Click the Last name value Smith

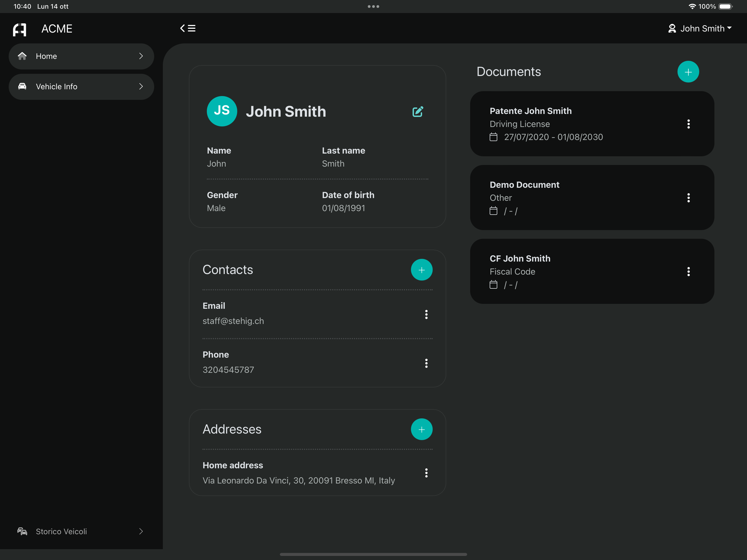(x=333, y=164)
